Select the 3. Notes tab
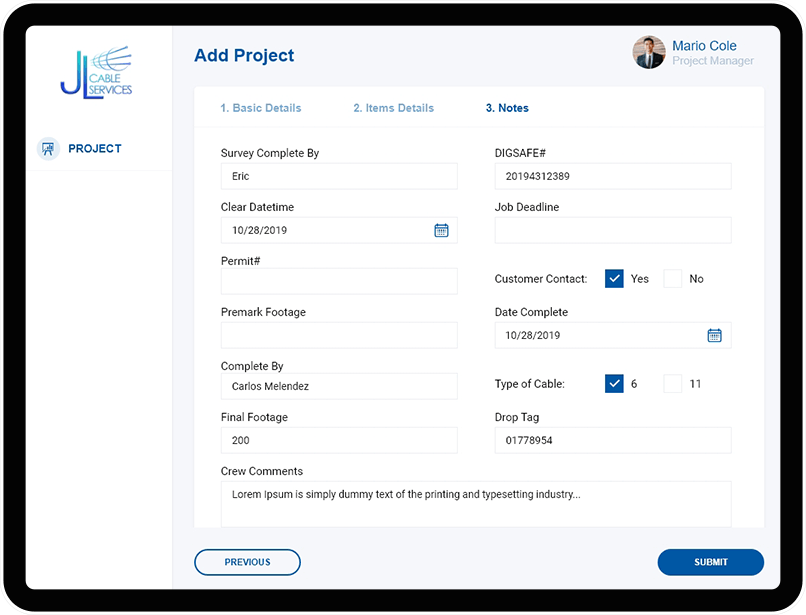This screenshot has height=615, width=806. (507, 108)
